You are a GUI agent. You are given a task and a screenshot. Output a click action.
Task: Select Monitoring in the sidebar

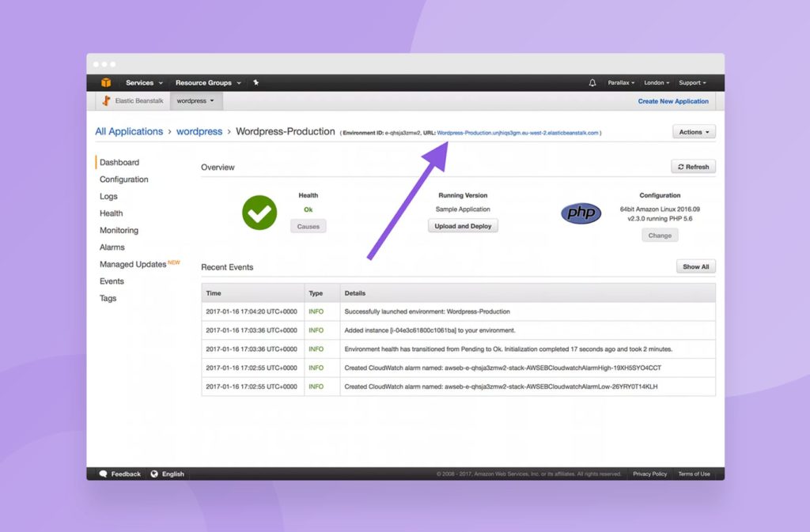pyautogui.click(x=119, y=230)
